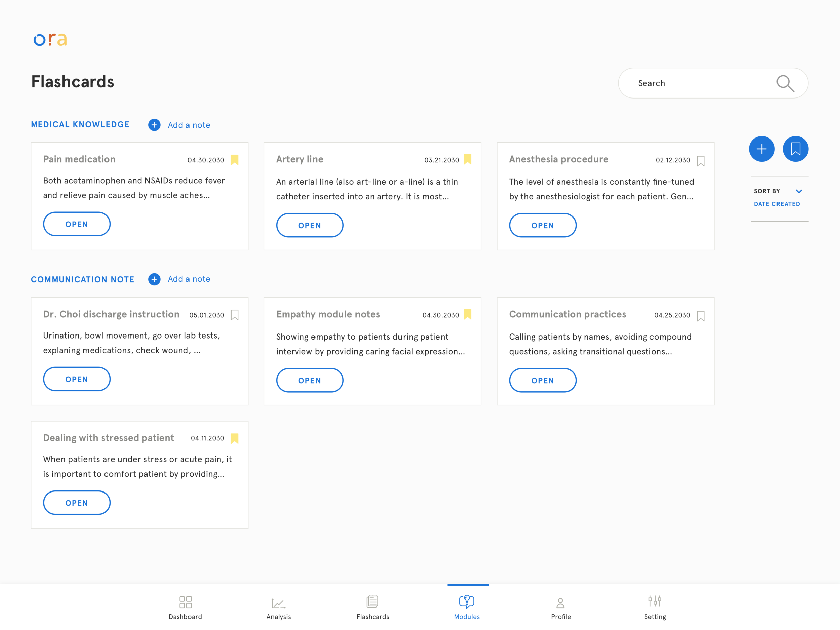Open the Dr. Choi discharge instruction flashcard
This screenshot has width=840, height=630.
[x=77, y=379]
